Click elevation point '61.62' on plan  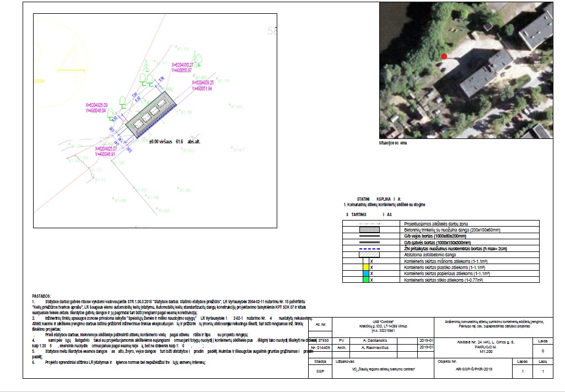(164, 211)
